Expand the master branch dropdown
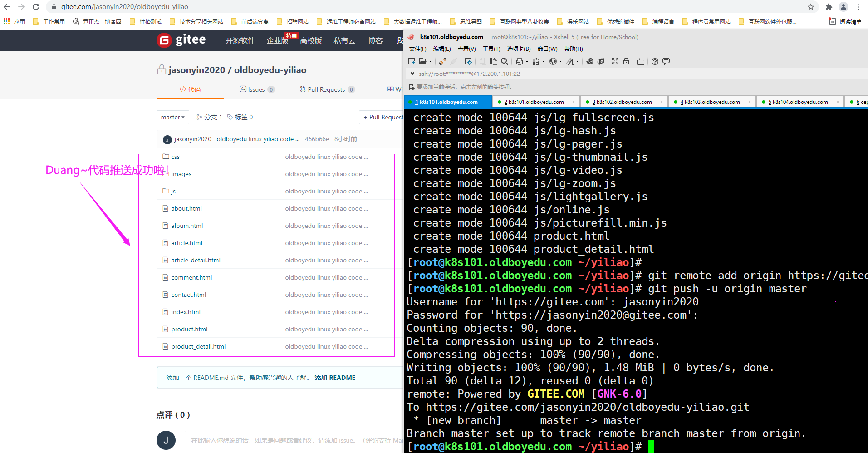The width and height of the screenshot is (868, 453). point(172,117)
